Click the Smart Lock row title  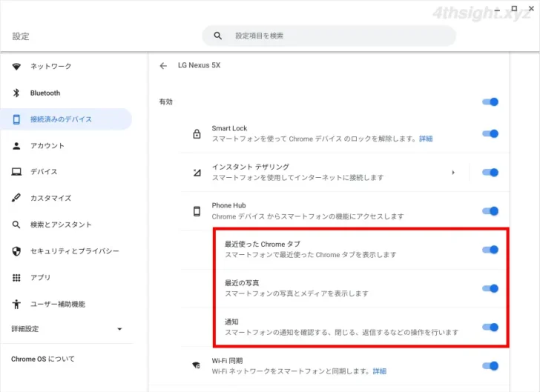229,128
